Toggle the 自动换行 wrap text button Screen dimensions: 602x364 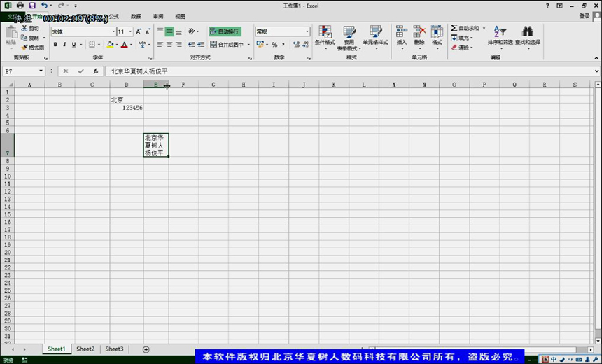coord(225,31)
